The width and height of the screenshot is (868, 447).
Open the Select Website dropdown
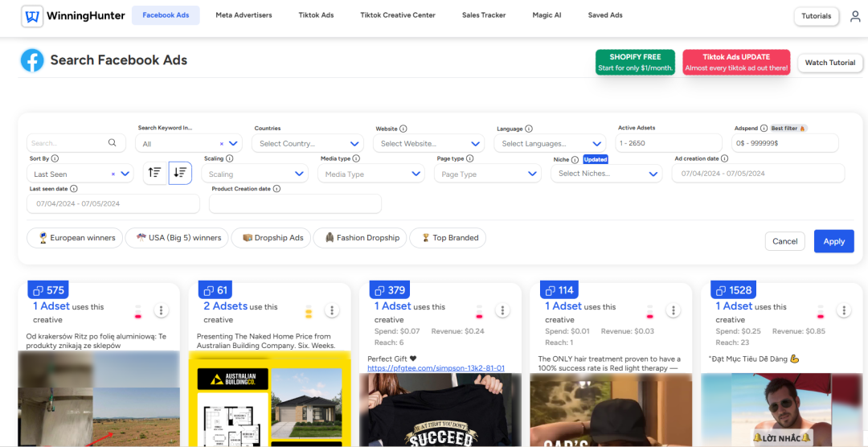tap(429, 143)
